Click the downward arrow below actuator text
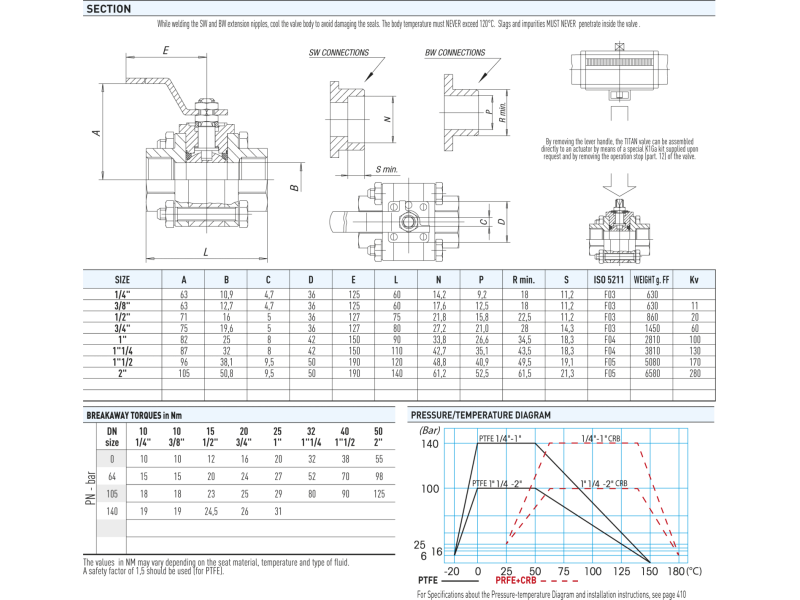The height and width of the screenshot is (600, 800). pyautogui.click(x=618, y=182)
